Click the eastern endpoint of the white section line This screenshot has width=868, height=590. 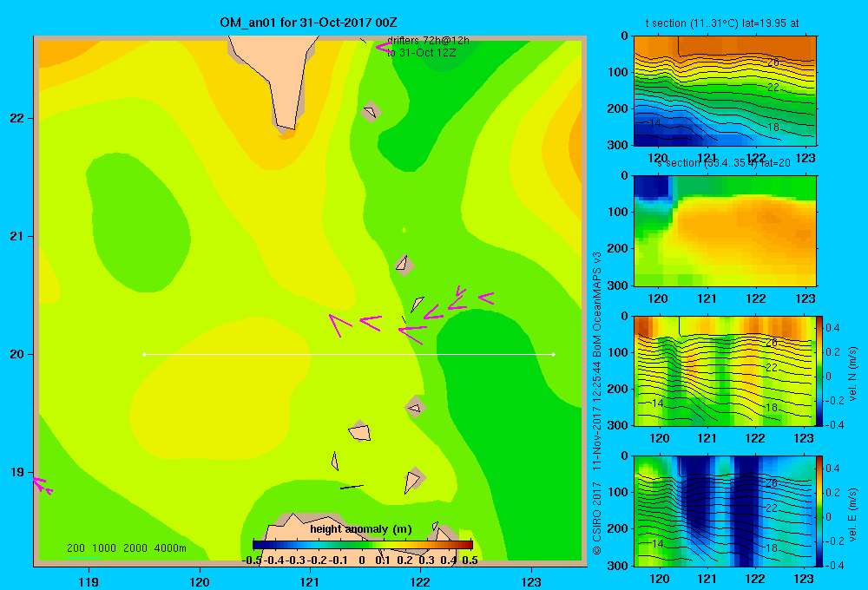coord(554,354)
